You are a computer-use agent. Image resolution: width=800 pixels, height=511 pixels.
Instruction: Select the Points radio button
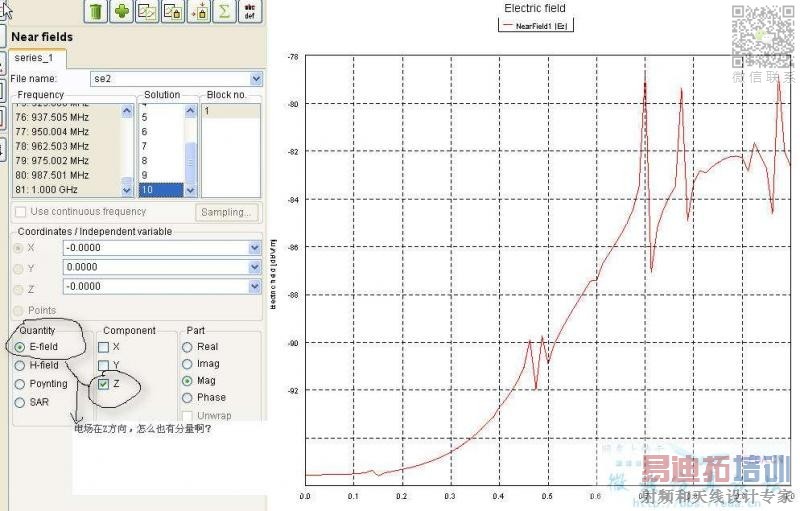coord(18,311)
